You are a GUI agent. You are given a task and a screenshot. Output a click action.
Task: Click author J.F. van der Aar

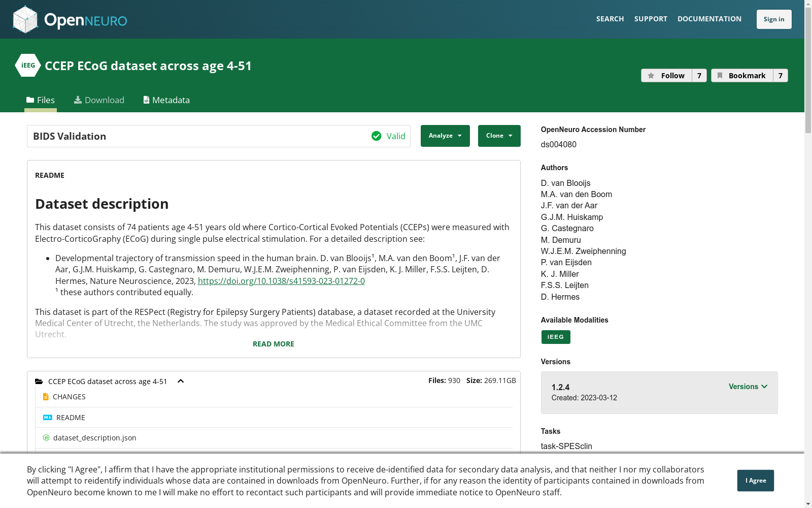pyautogui.click(x=569, y=205)
